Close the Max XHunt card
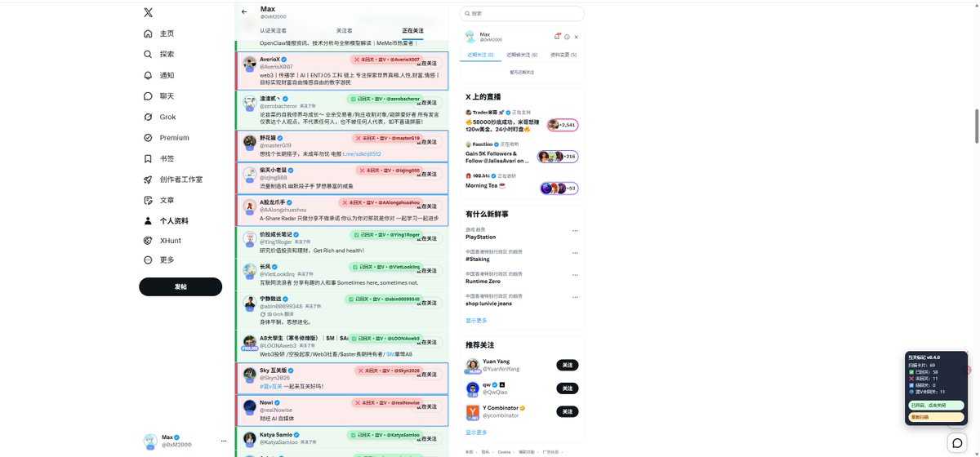980x457 pixels. pos(577,37)
